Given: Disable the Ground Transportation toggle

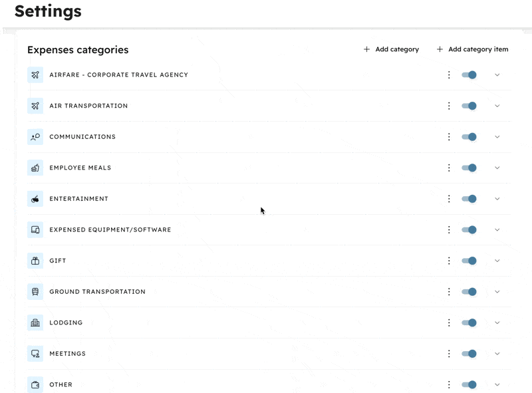Looking at the screenshot, I should click(x=469, y=292).
